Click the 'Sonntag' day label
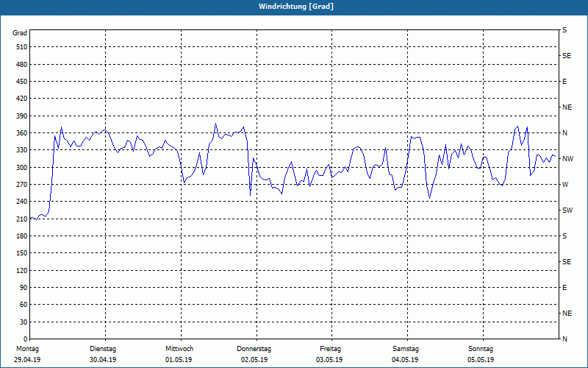 tap(481, 349)
